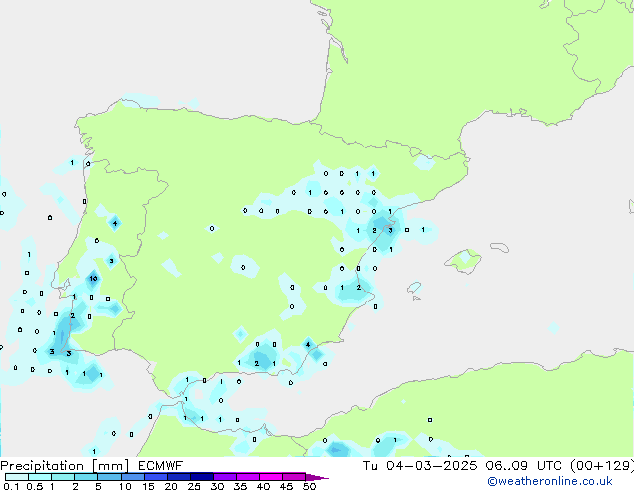
Task: Click Menorca island outline on the map
Action: [x=499, y=247]
